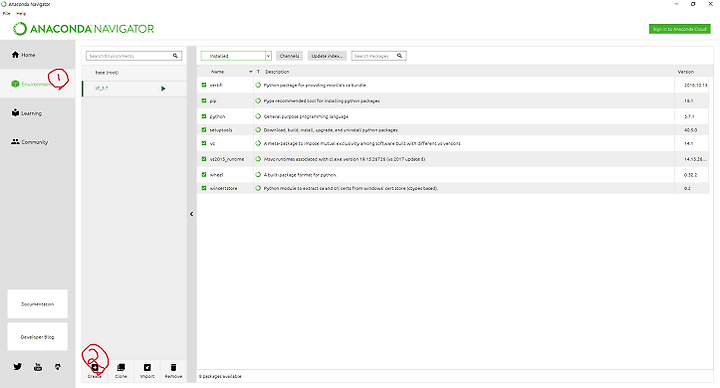Click the vc row type circle icon

(x=258, y=143)
